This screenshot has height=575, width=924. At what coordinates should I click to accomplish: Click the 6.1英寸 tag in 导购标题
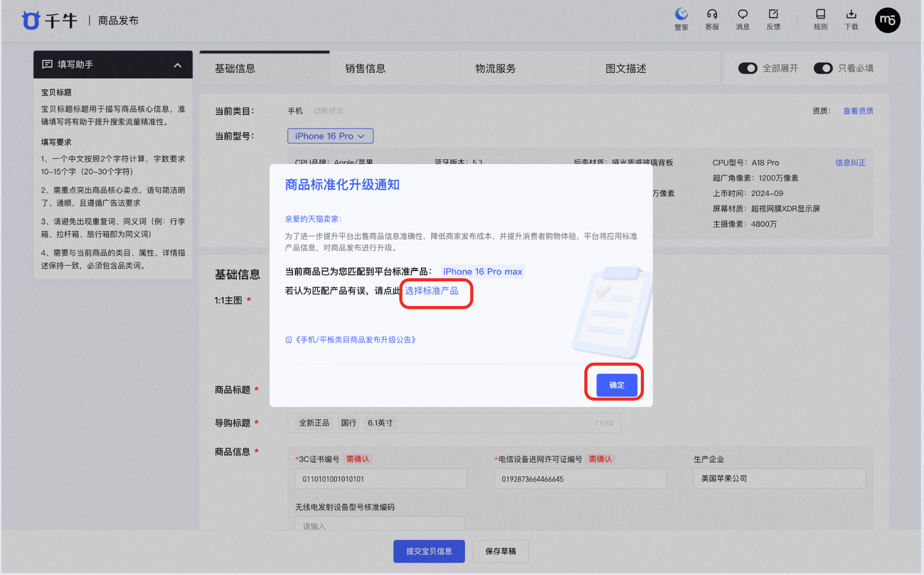pos(380,423)
